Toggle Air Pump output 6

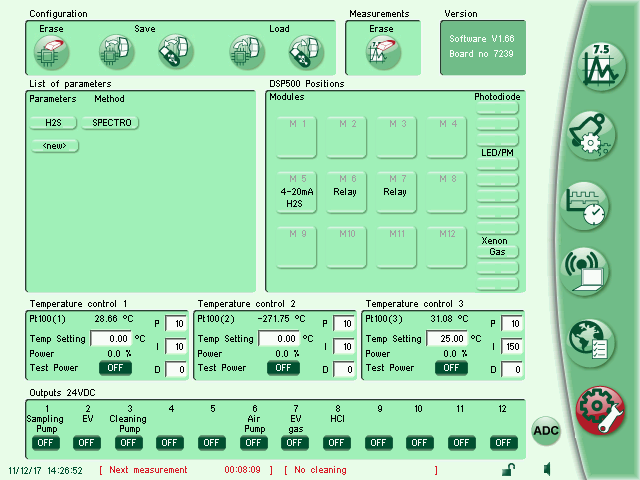click(x=253, y=443)
